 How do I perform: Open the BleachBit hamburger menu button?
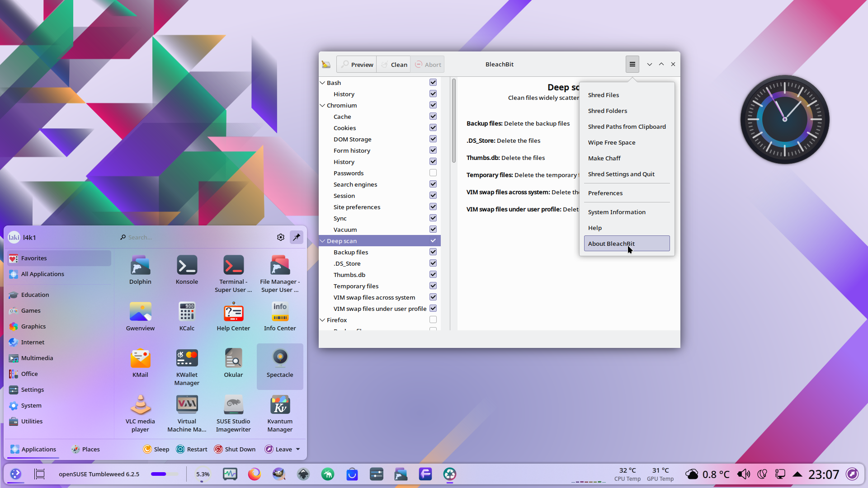632,64
